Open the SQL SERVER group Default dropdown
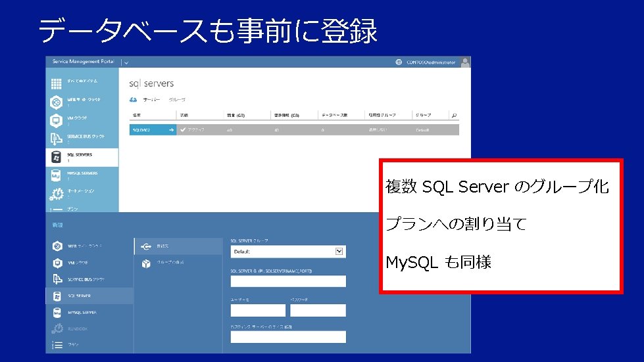The height and width of the screenshot is (362, 644). [288, 252]
